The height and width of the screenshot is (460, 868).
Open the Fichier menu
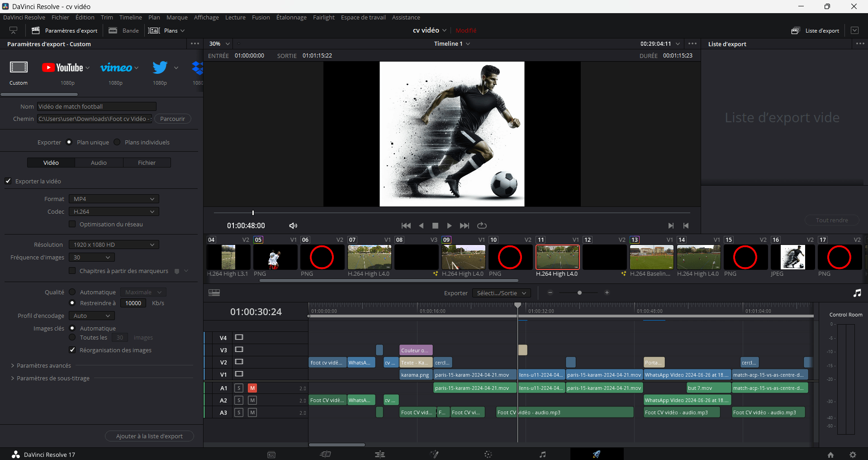(x=60, y=17)
